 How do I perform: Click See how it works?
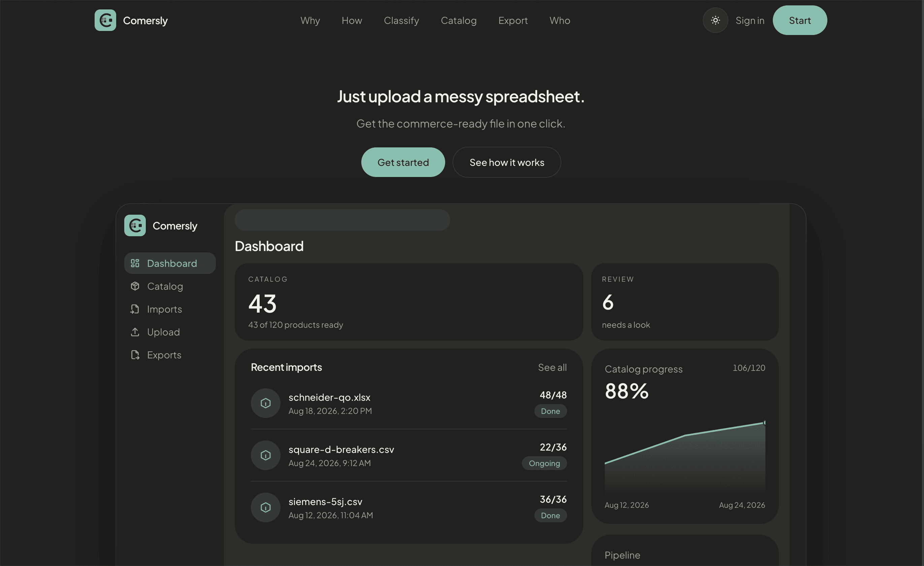pyautogui.click(x=507, y=162)
